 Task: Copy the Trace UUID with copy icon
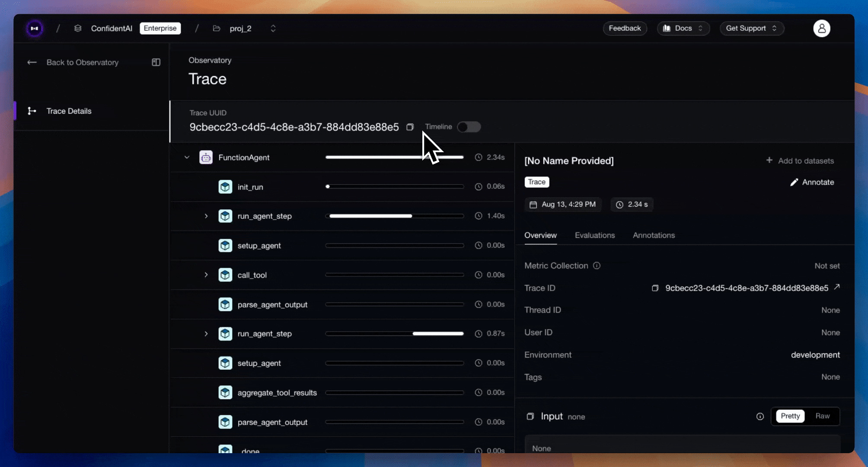[410, 127]
